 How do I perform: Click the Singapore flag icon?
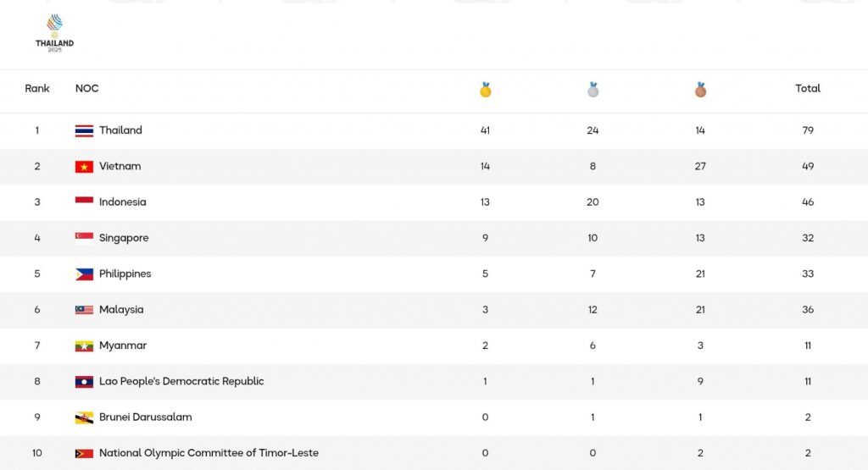pyautogui.click(x=84, y=238)
